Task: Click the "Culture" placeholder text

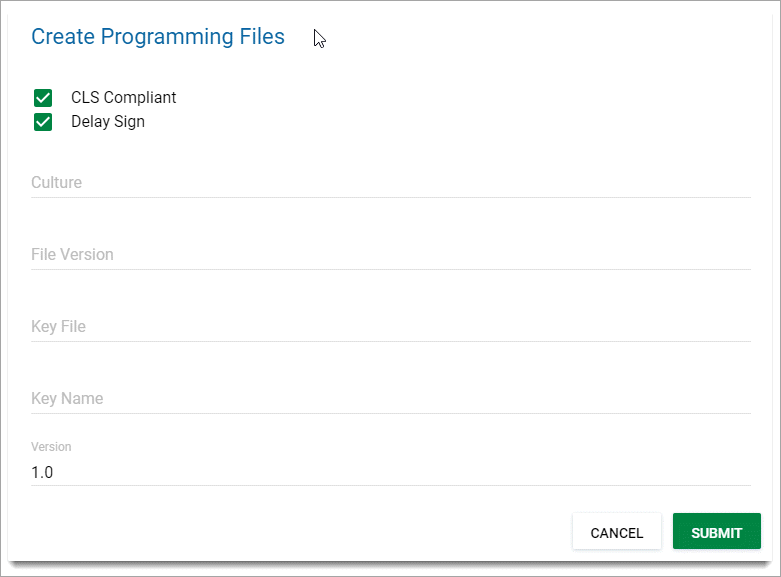Action: coord(56,183)
